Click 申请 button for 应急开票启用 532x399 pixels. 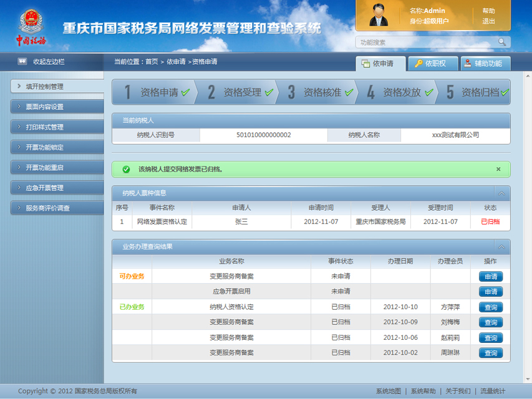491,291
